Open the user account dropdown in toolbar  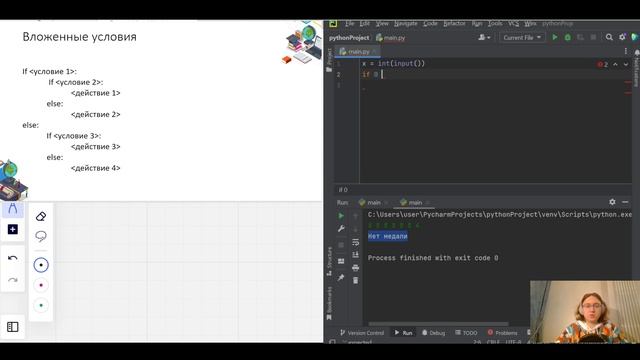pyautogui.click(x=484, y=38)
